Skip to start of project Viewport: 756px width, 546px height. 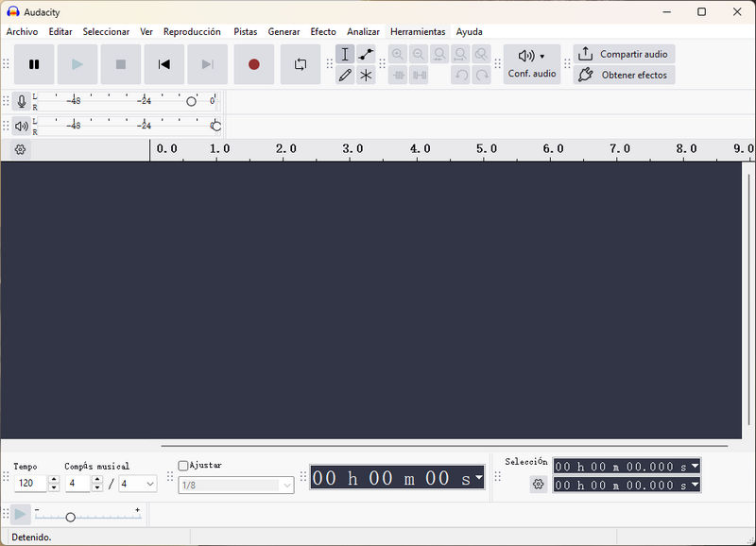163,64
